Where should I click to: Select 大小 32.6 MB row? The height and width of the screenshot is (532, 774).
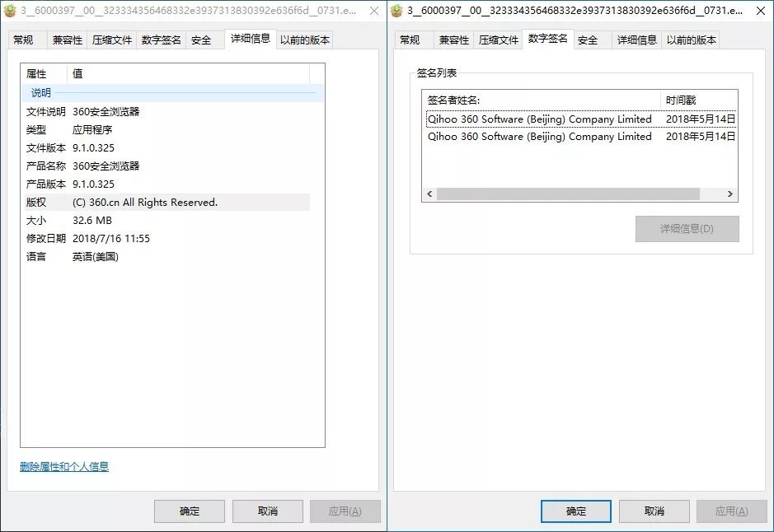click(166, 221)
